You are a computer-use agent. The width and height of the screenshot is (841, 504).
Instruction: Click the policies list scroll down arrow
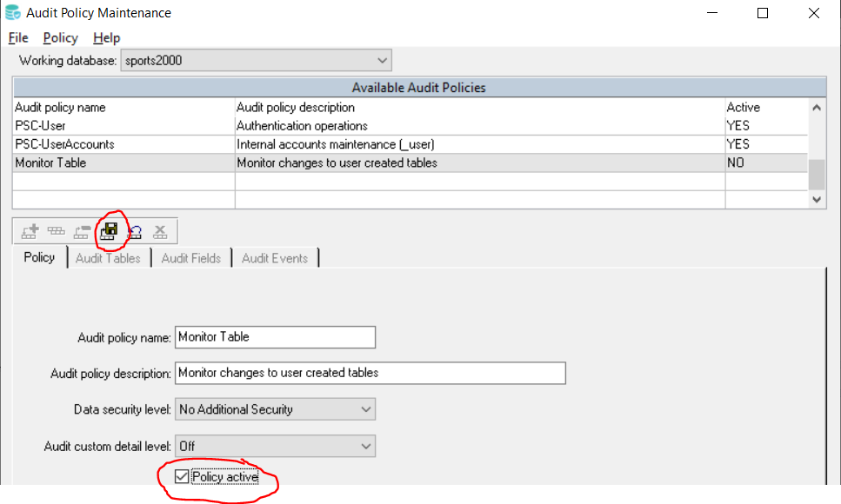point(817,200)
